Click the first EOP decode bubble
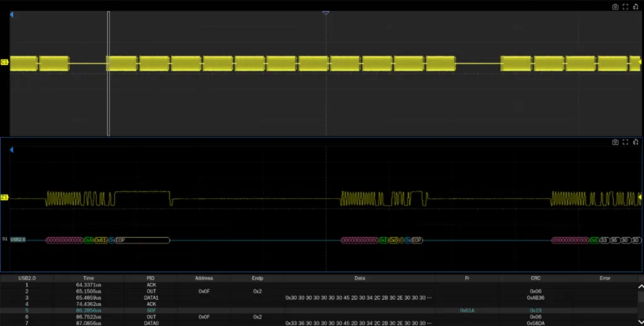This screenshot has height=326, width=644. 142,240
